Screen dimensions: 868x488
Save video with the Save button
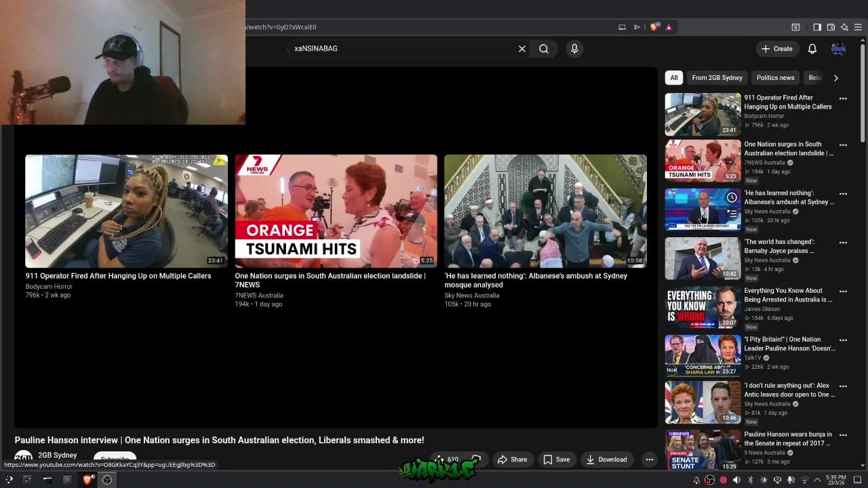556,460
